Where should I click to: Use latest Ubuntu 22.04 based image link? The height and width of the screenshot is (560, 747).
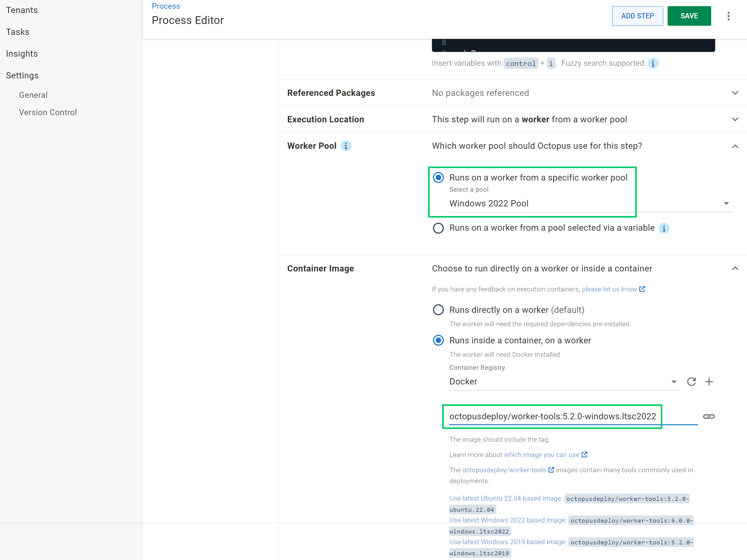(x=505, y=498)
